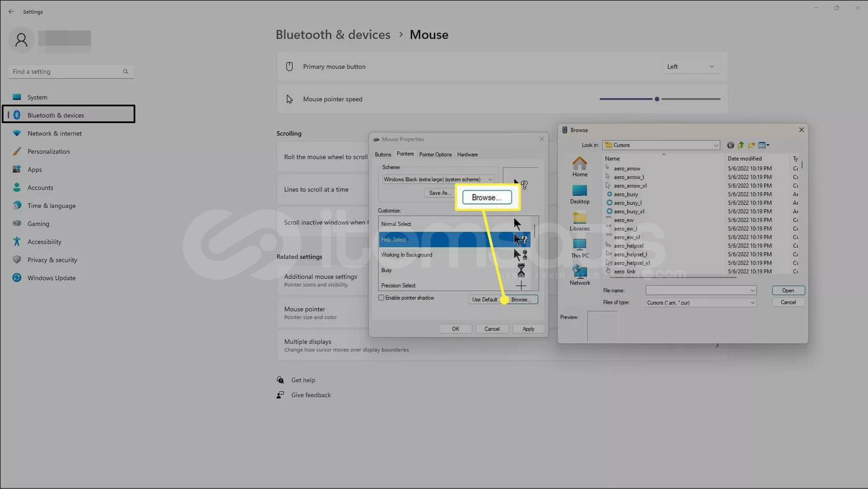Viewport: 868px width, 489px height.
Task: Click the Use Default button
Action: point(484,299)
